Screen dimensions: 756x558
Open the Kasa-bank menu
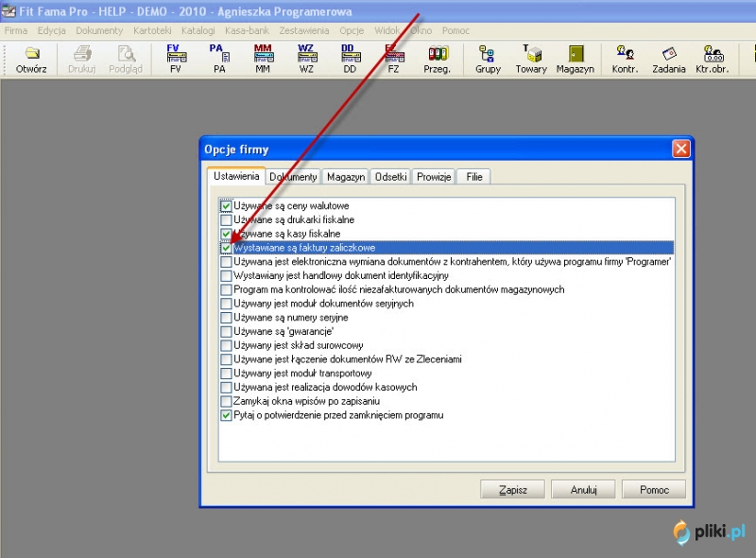247,31
